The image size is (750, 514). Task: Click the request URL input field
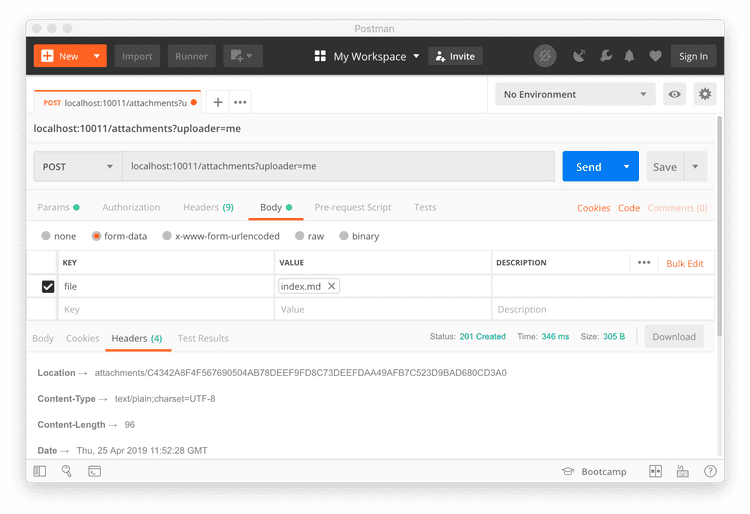click(x=339, y=166)
